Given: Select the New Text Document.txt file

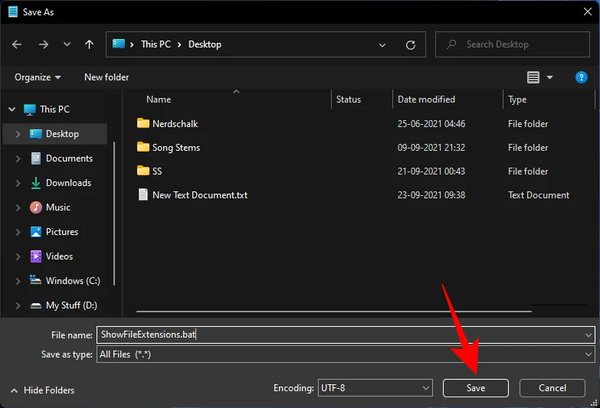Looking at the screenshot, I should coord(200,195).
